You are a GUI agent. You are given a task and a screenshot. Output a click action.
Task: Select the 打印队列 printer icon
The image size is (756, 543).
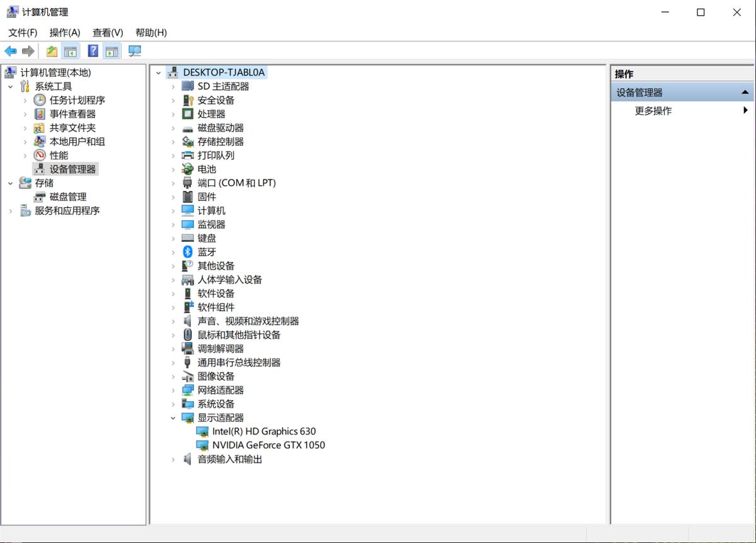click(x=189, y=155)
